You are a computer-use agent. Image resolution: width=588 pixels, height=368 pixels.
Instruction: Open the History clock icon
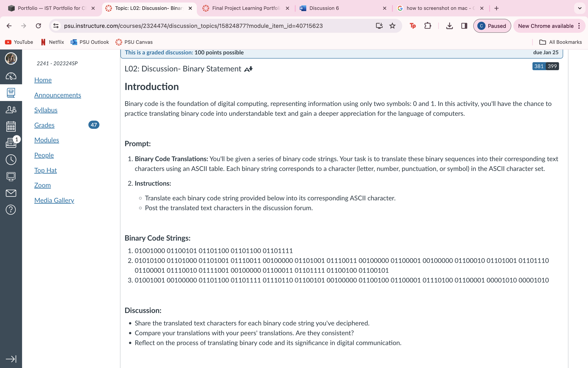point(11,160)
